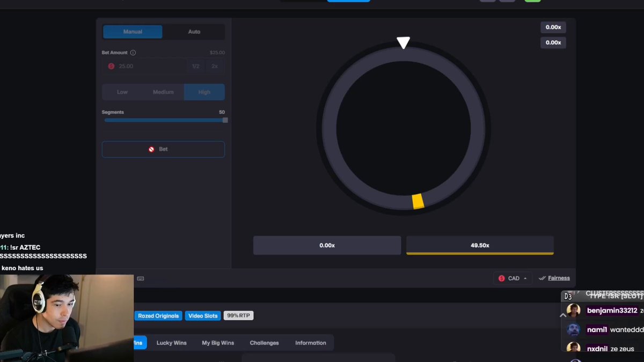
Task: Click the double-checkmark icon beside Fairness
Action: 542,278
